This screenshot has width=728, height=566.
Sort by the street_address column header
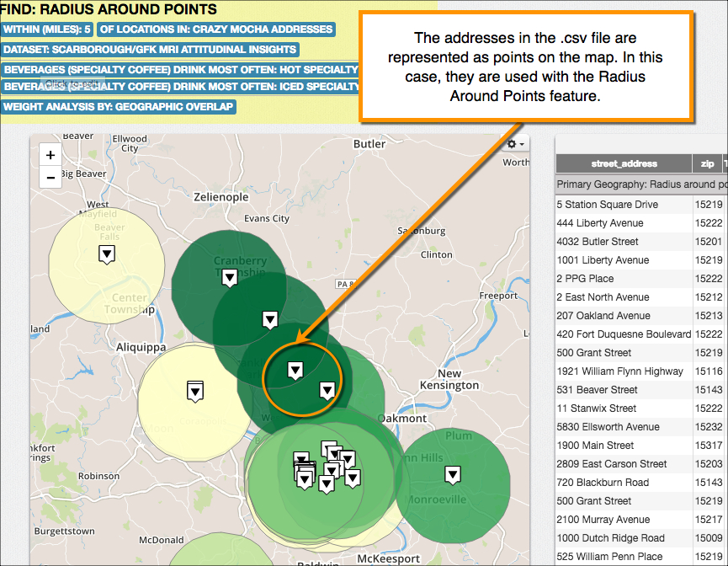627,163
